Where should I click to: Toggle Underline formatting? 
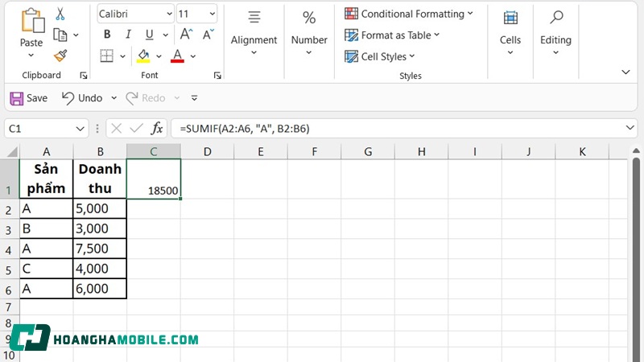coord(150,35)
